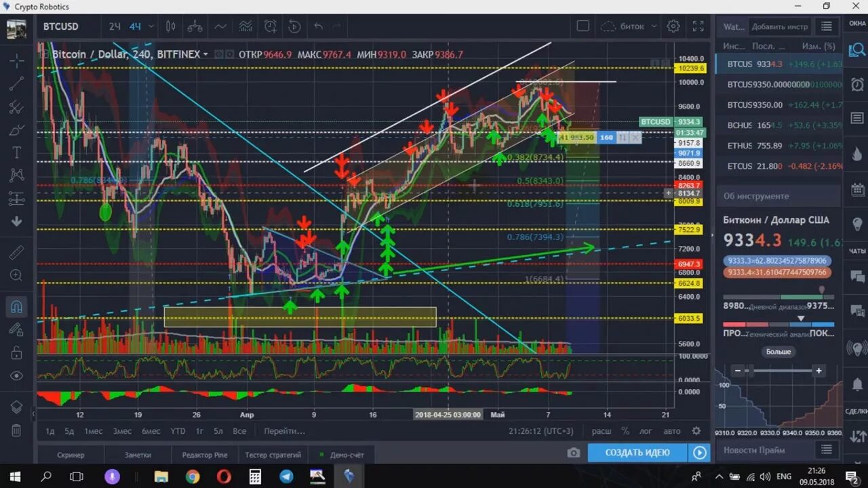Open the candle chart style selector
This screenshot has width=868, height=488.
click(x=170, y=26)
